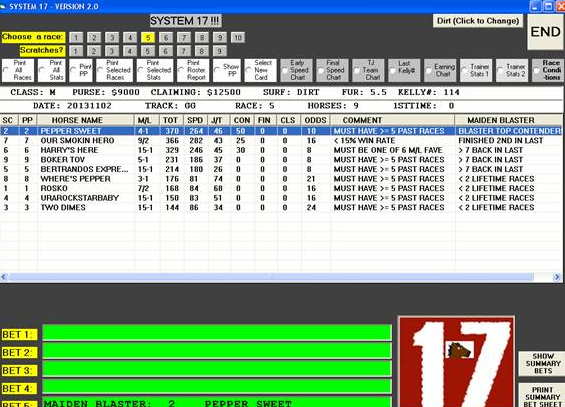This screenshot has width=565, height=407.
Task: Click MAIDEN BLASTER column header
Action: click(508, 120)
